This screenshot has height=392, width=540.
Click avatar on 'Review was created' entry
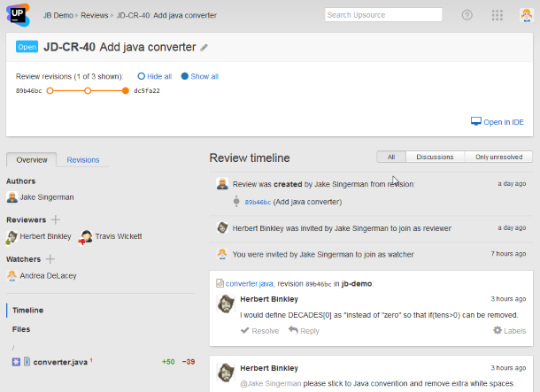click(x=222, y=183)
